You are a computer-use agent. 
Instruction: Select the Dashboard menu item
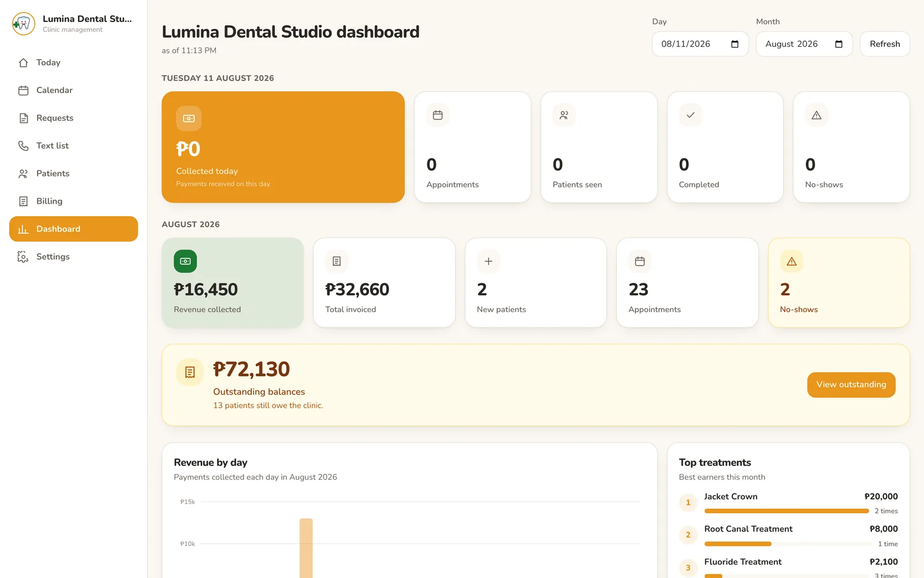tap(73, 229)
